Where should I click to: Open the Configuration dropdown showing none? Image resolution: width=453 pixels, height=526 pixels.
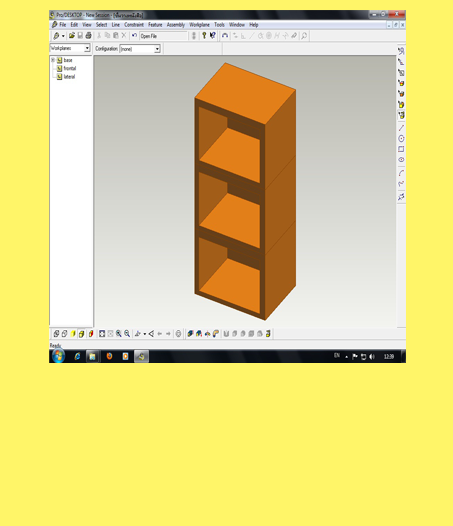(x=140, y=49)
